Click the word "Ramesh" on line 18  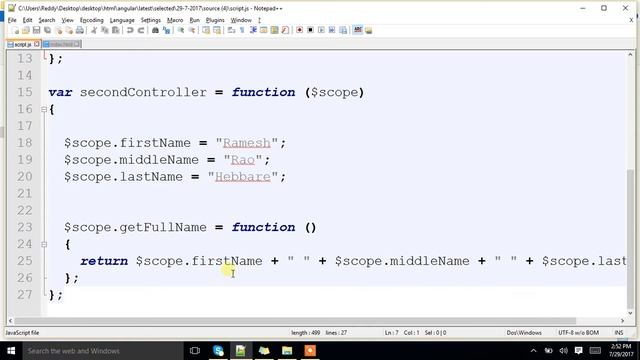(x=247, y=143)
